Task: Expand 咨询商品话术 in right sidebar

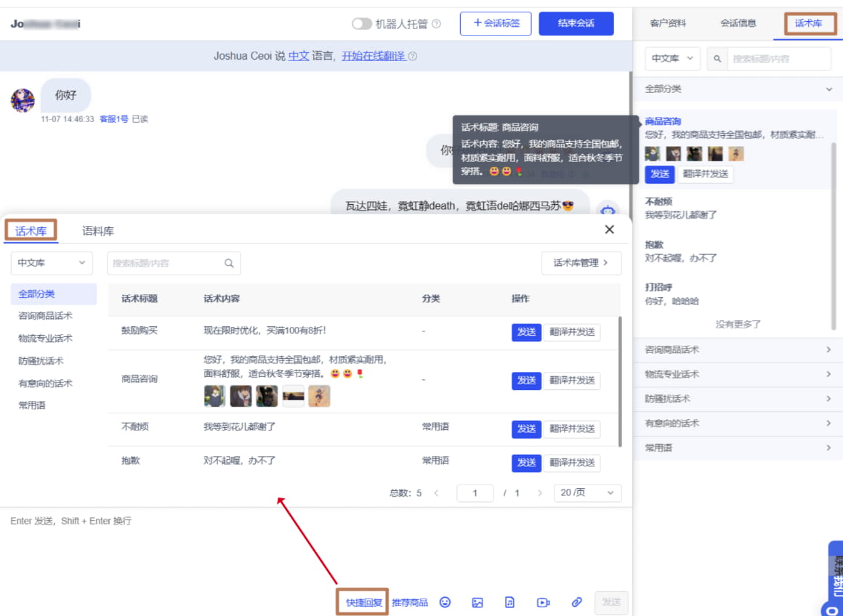Action: tap(738, 349)
